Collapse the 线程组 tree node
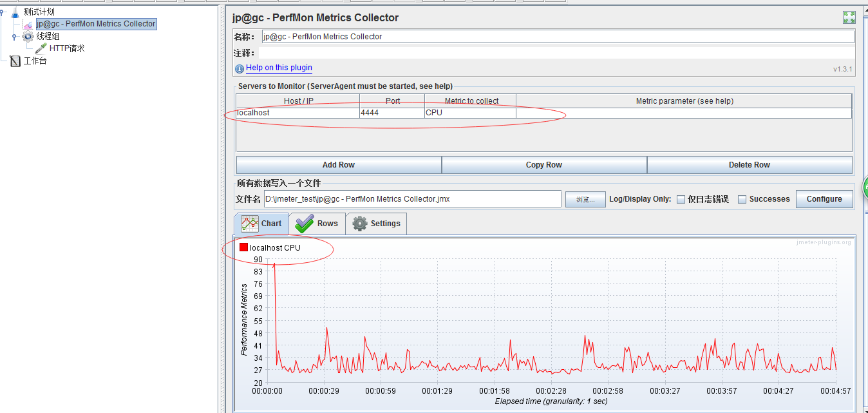868x413 pixels. 14,37
